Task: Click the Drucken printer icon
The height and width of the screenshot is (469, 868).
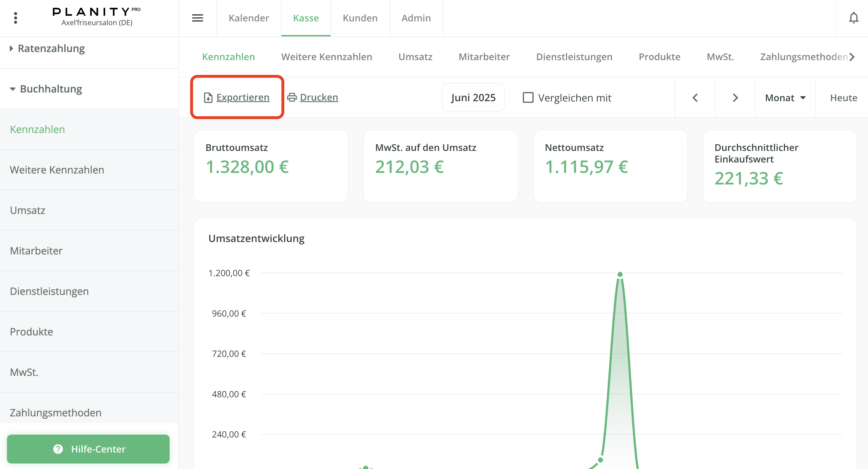Action: click(x=292, y=97)
